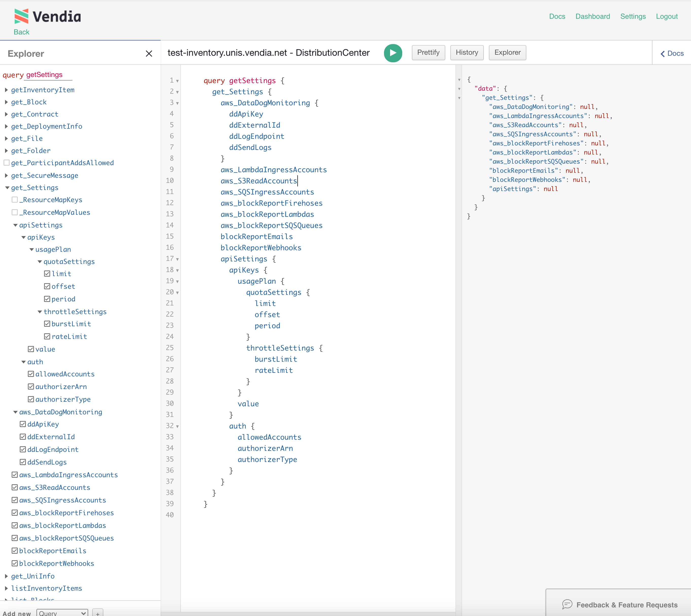This screenshot has width=691, height=616.
Task: Click Logout in the top navigation
Action: coord(667,16)
